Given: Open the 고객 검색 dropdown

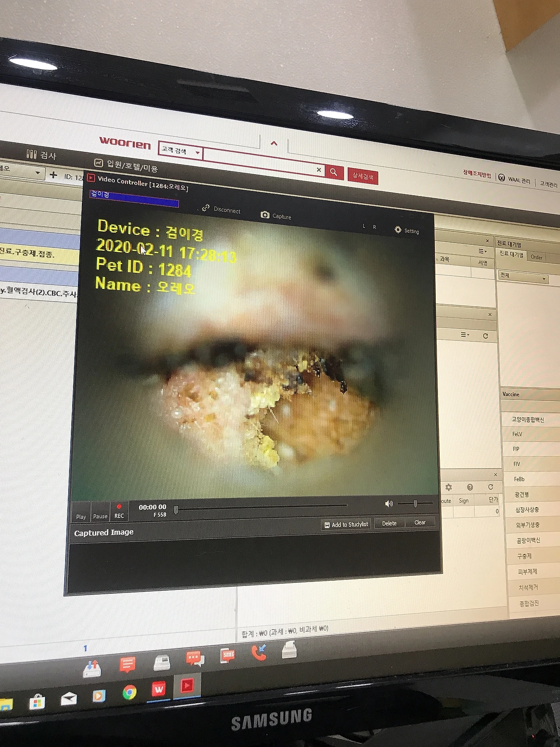Looking at the screenshot, I should [x=180, y=151].
